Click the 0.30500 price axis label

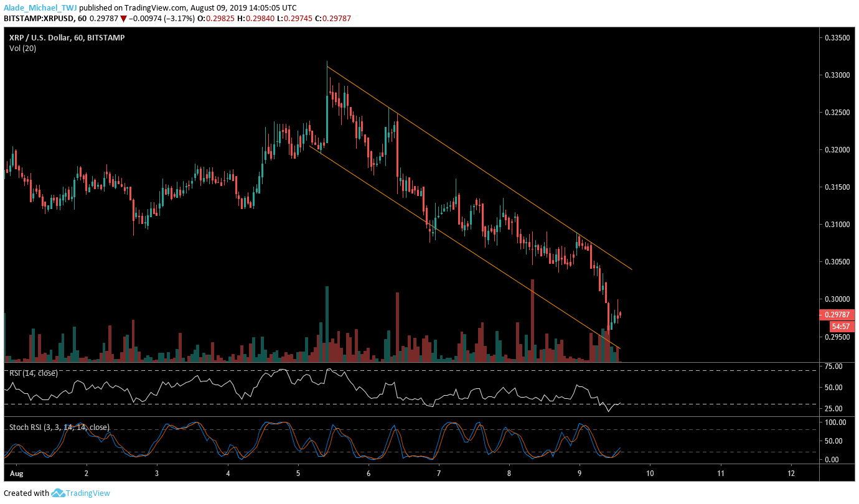[x=837, y=262]
